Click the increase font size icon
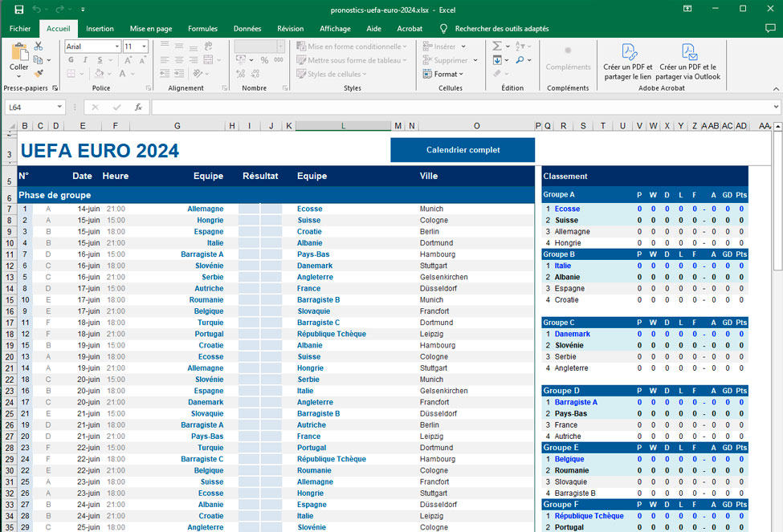This screenshot has height=532, width=783. [x=128, y=60]
